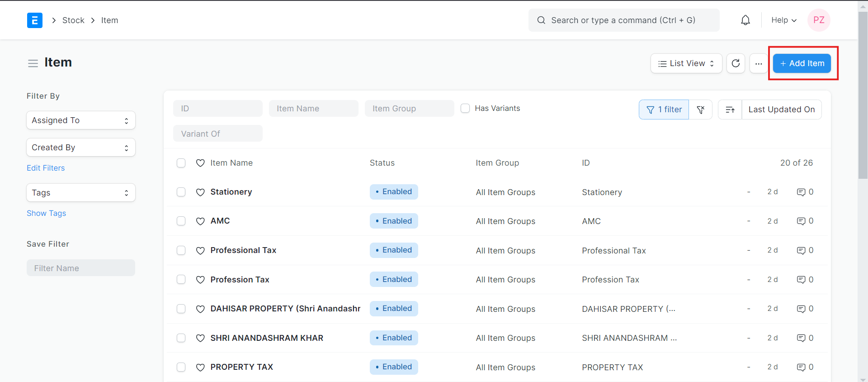Click the Add Item button

coord(802,63)
